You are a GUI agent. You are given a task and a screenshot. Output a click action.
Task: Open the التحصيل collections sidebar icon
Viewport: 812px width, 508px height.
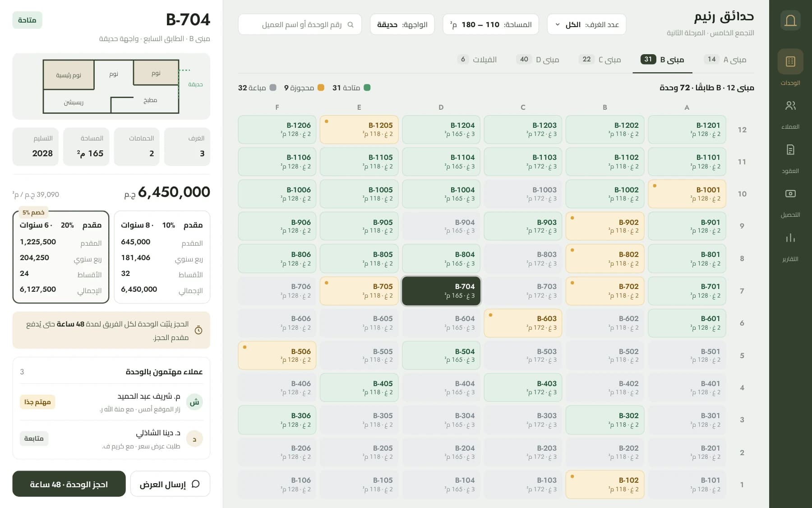click(x=790, y=194)
